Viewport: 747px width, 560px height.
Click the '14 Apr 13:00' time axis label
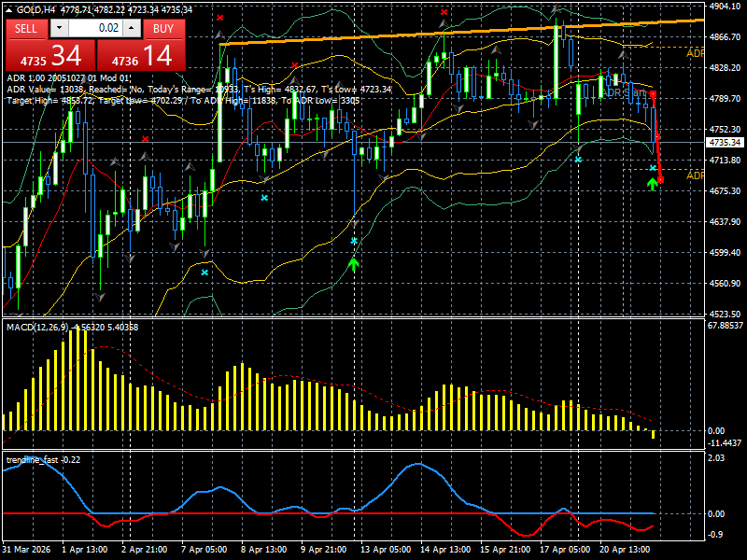tap(445, 549)
